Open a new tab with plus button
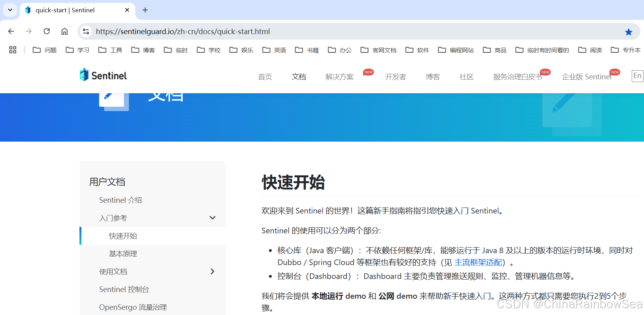This screenshot has width=644, height=315. pyautogui.click(x=145, y=10)
